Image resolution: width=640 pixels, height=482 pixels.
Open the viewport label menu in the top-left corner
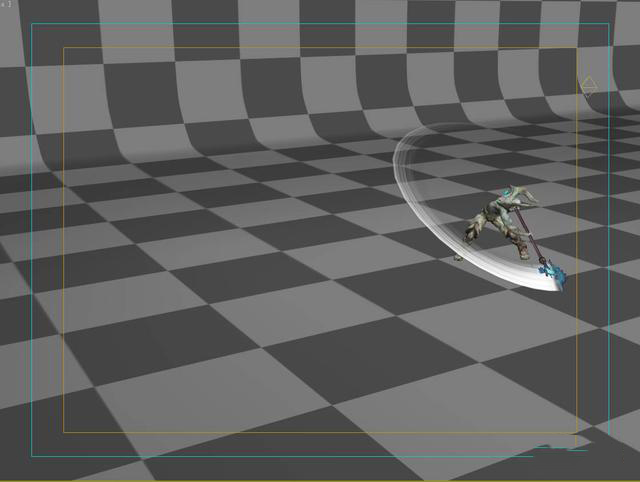click(x=6, y=4)
